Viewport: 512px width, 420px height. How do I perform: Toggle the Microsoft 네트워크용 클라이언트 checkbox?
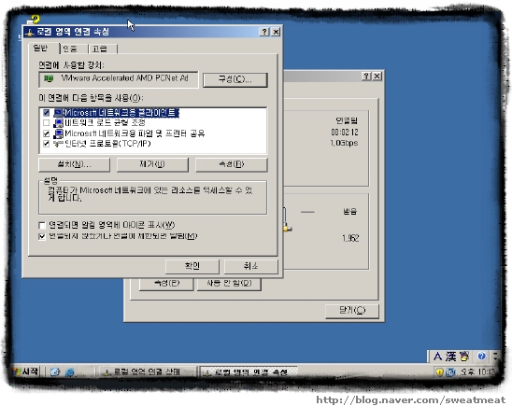coord(47,113)
